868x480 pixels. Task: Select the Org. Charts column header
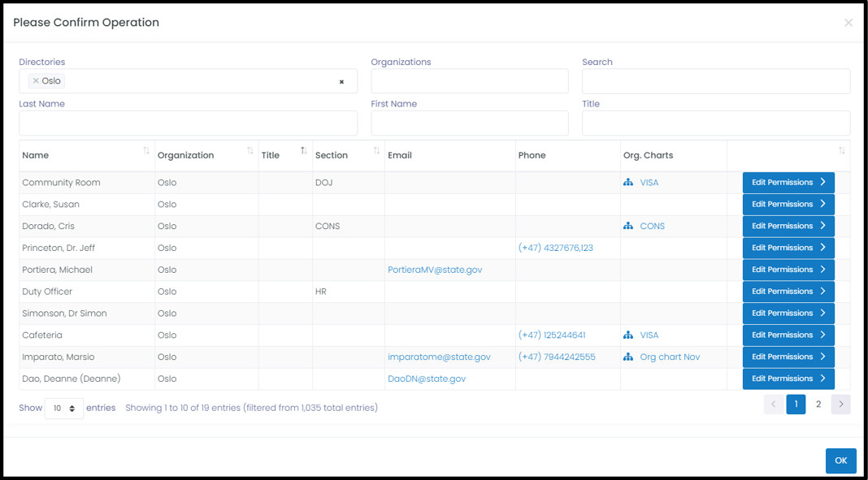point(674,155)
